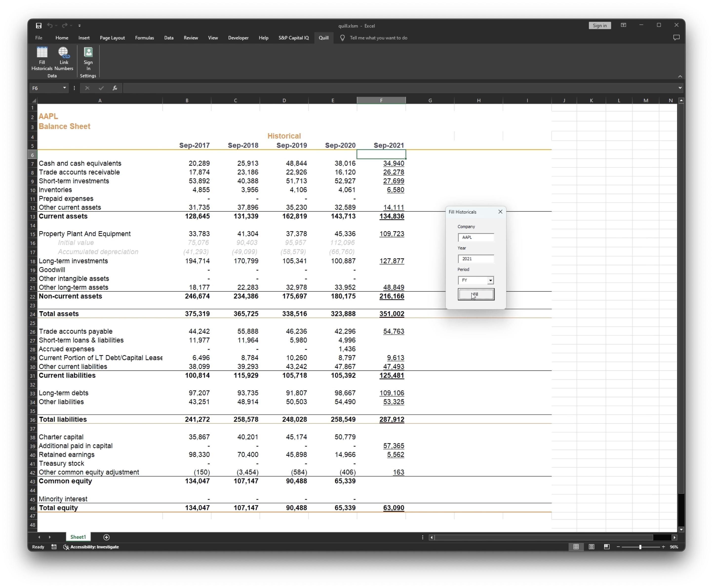Click the Ribbon Display Options icon

coord(623,25)
